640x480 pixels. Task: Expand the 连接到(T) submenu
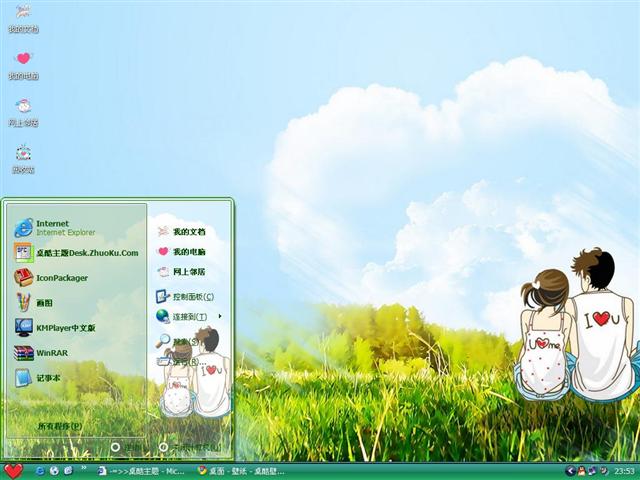(x=189, y=316)
